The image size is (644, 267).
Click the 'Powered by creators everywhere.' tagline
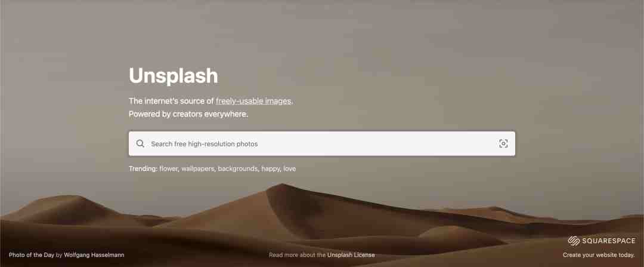188,114
